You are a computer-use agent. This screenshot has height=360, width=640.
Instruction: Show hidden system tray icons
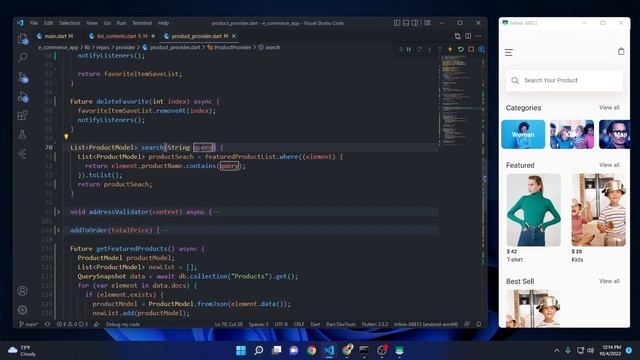click(x=556, y=351)
